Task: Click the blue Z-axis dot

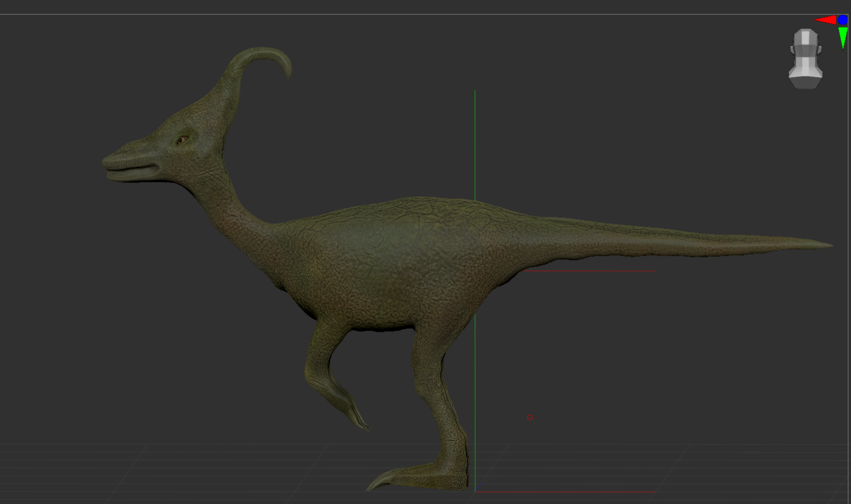Action: (x=843, y=20)
